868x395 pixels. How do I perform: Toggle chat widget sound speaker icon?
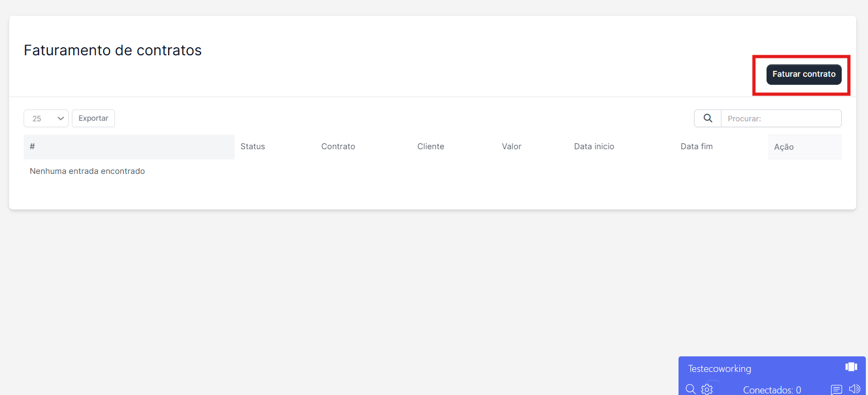click(x=854, y=389)
